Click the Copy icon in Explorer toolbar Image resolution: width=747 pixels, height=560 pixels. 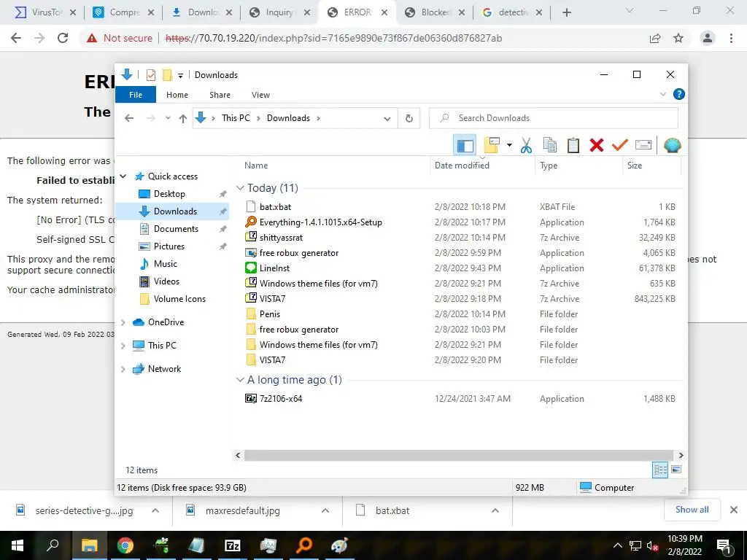click(550, 145)
